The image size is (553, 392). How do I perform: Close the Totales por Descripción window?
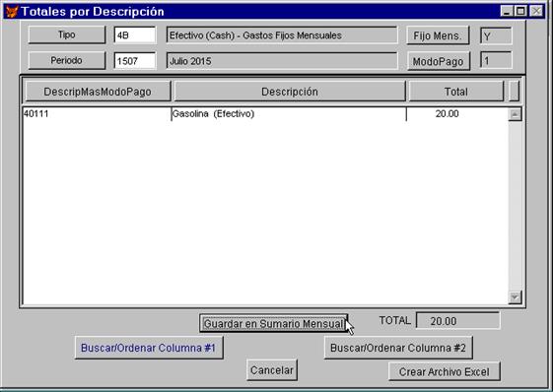537,11
